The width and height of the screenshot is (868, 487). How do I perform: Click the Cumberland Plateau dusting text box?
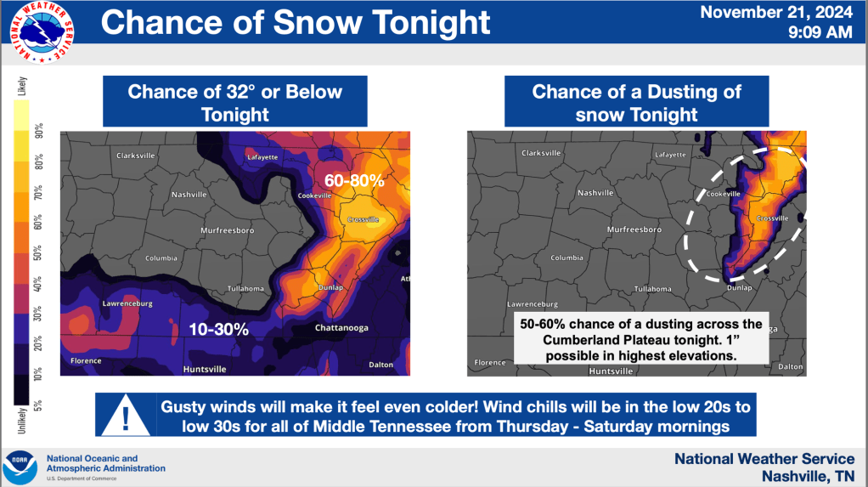[641, 338]
